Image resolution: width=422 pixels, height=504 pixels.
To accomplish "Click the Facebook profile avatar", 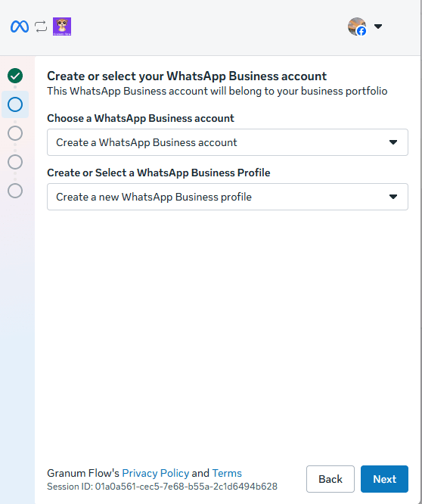I will click(357, 26).
